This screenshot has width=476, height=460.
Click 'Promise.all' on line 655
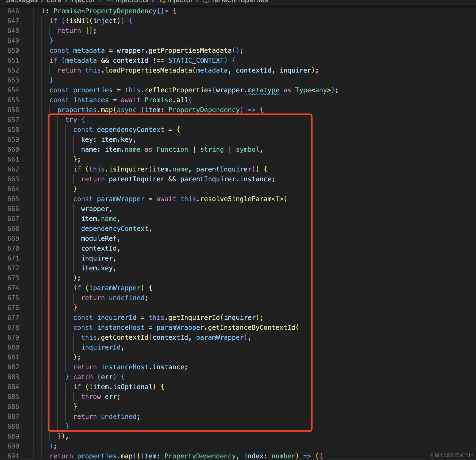[166, 100]
